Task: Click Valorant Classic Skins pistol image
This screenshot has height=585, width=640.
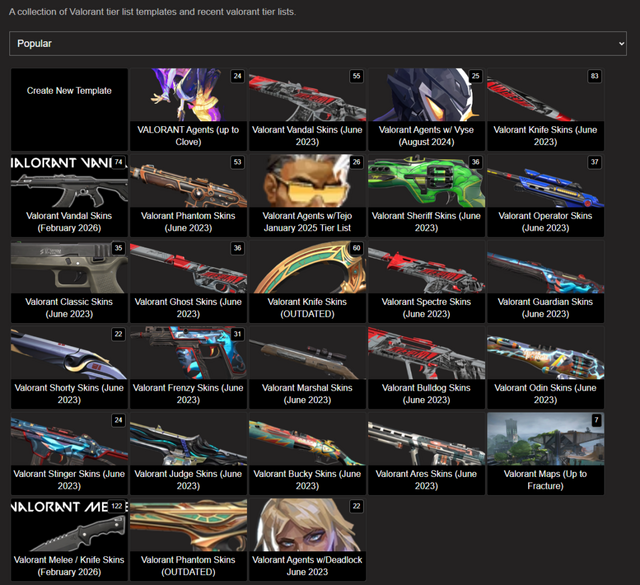Action: click(x=69, y=267)
